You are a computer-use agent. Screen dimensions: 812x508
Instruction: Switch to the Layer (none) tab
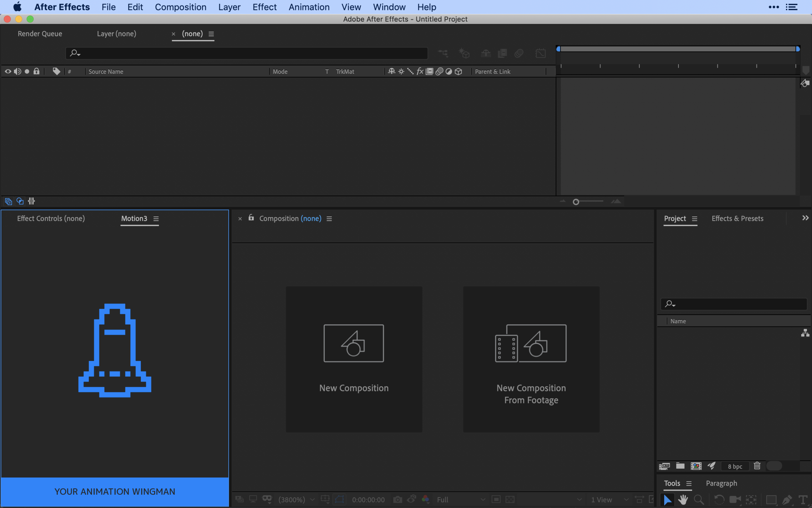(117, 33)
